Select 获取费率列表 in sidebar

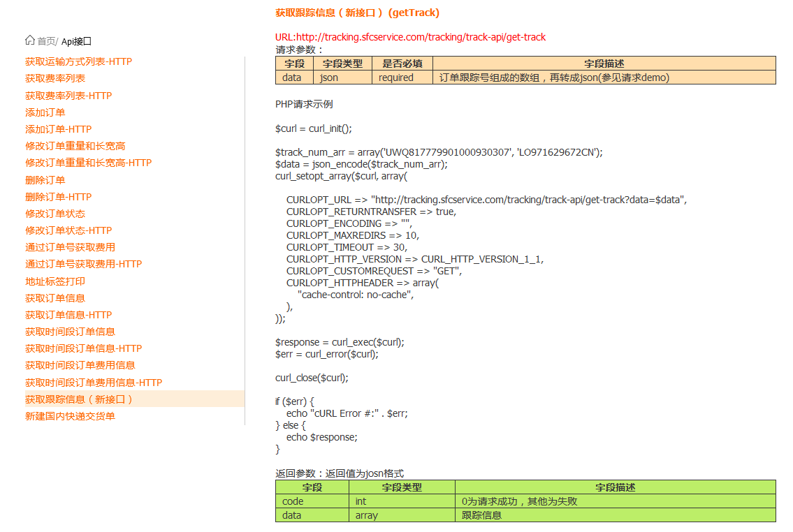(x=55, y=78)
